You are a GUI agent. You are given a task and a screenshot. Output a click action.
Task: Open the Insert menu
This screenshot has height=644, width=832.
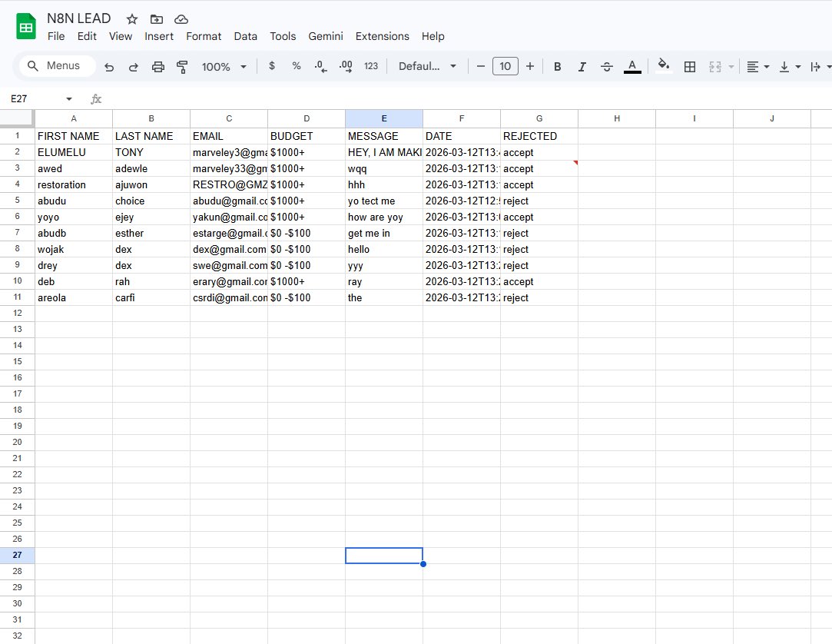click(x=159, y=36)
